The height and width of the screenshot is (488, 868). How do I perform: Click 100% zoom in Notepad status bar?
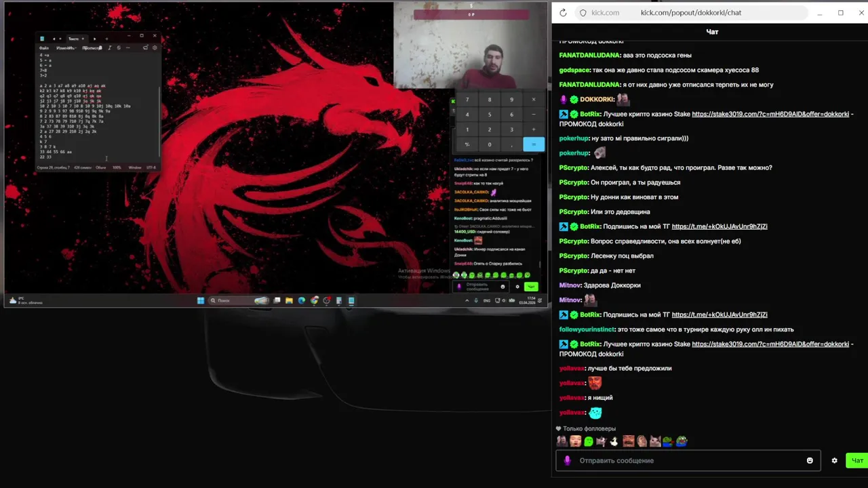[x=117, y=167]
